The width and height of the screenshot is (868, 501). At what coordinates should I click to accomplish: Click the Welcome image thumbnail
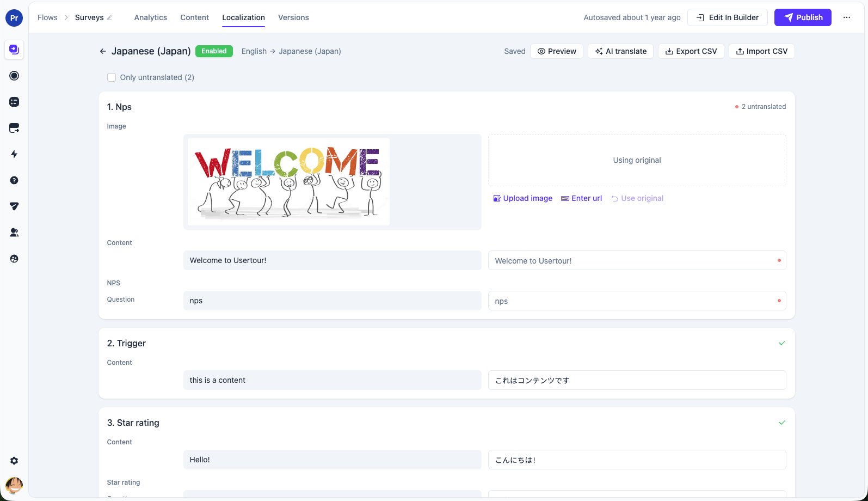(x=288, y=182)
